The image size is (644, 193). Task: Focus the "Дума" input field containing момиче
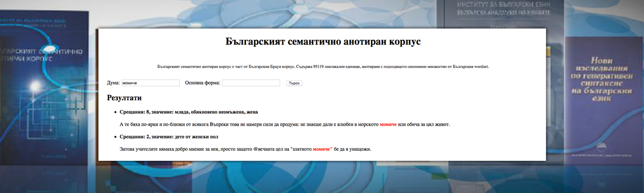pyautogui.click(x=150, y=83)
